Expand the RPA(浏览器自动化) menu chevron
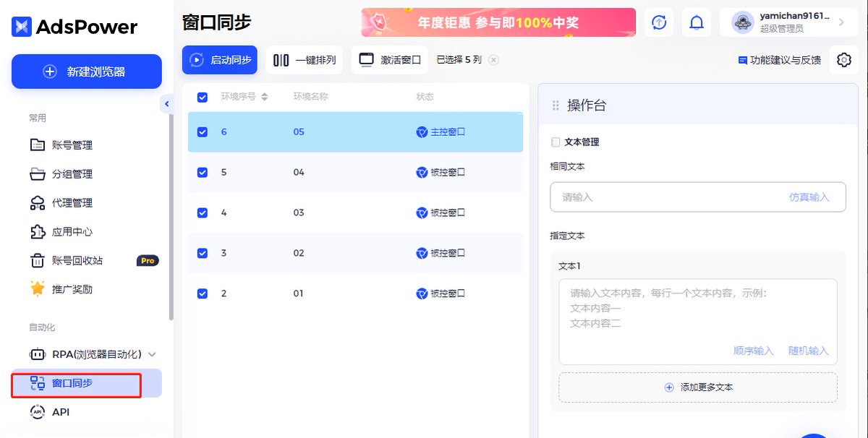The image size is (868, 438). click(152, 354)
